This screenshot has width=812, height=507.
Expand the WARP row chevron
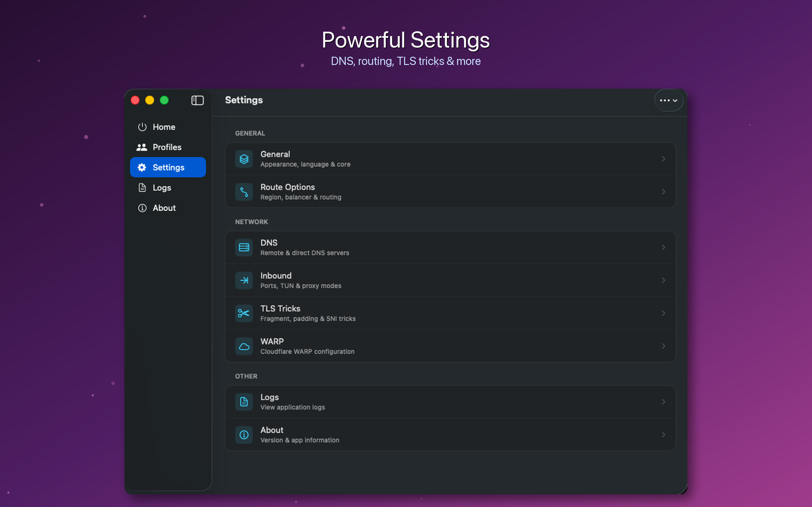[663, 346]
